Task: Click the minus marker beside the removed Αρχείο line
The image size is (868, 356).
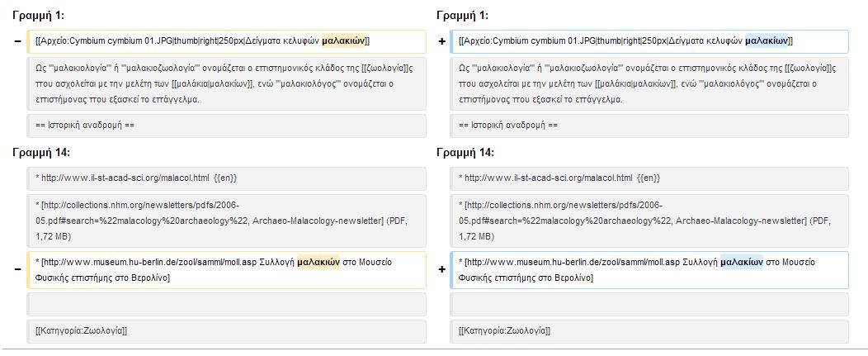Action: 17,42
